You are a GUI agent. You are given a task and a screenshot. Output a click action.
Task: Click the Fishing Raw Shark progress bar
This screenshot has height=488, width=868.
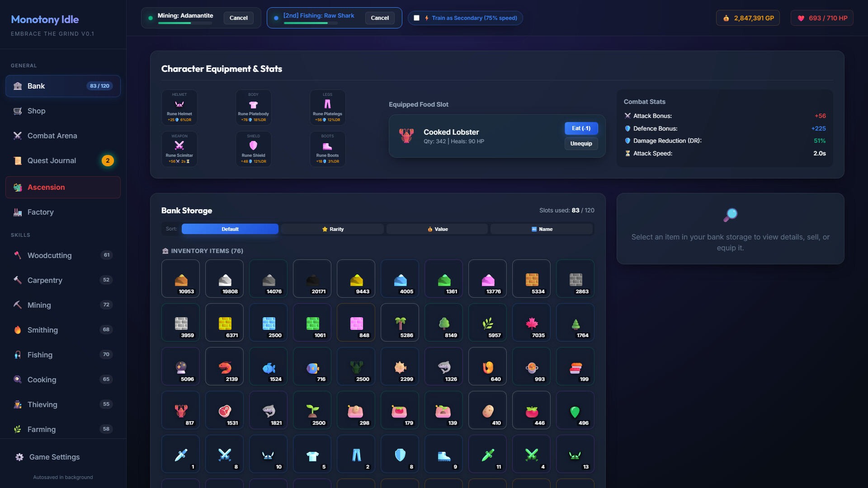pos(311,23)
